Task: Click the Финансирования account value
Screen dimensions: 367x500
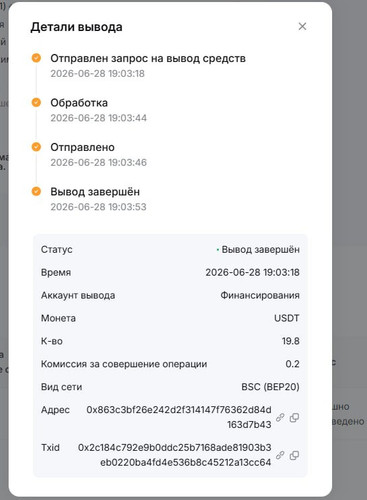Action: (x=260, y=295)
